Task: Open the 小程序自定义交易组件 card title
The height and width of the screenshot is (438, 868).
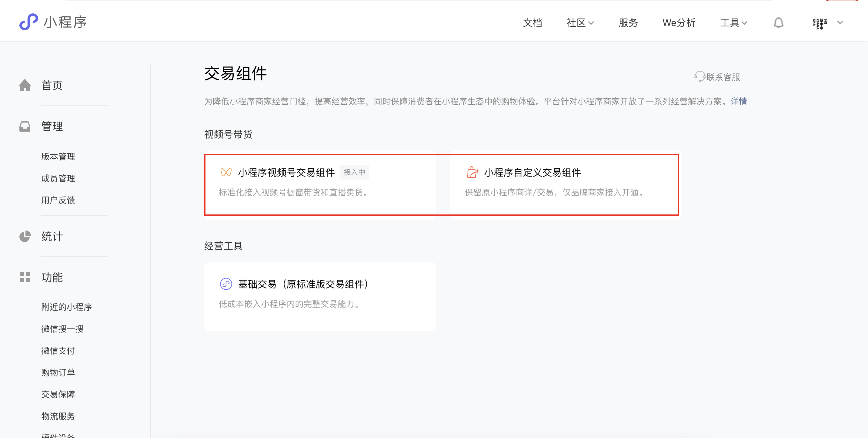Action: click(532, 173)
